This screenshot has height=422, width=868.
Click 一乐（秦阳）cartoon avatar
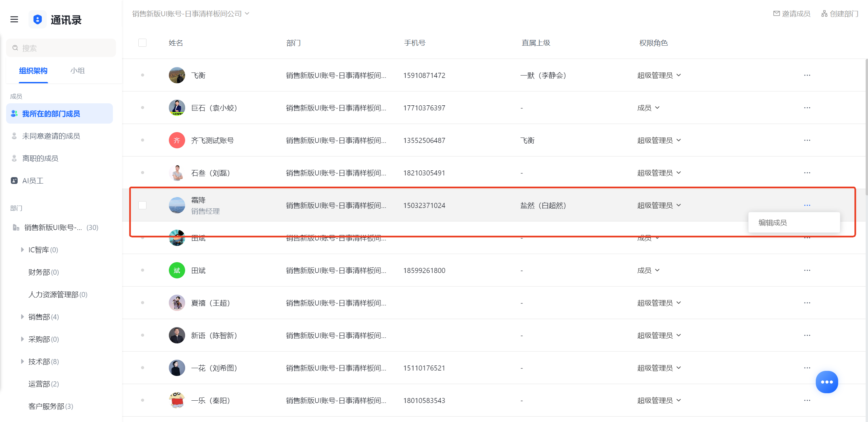pos(177,400)
